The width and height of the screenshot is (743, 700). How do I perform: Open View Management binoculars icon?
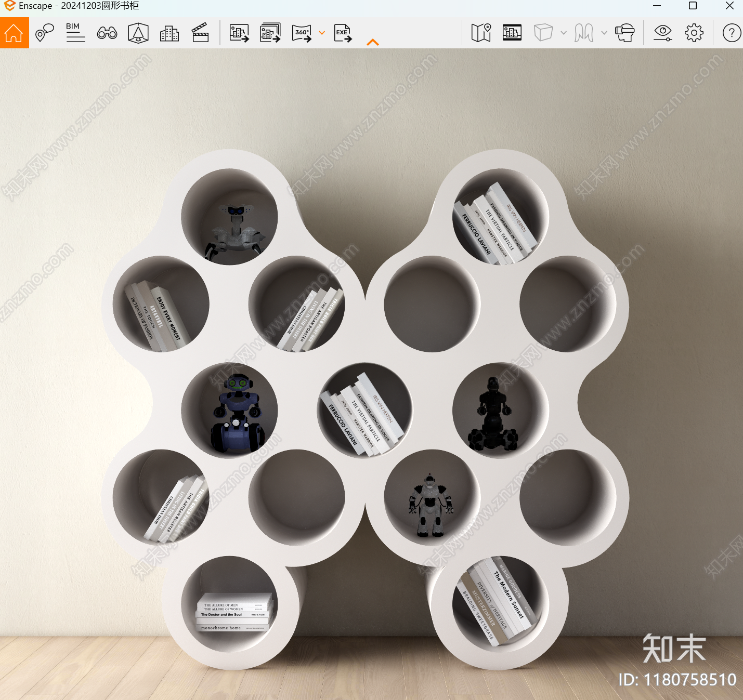[x=107, y=33]
